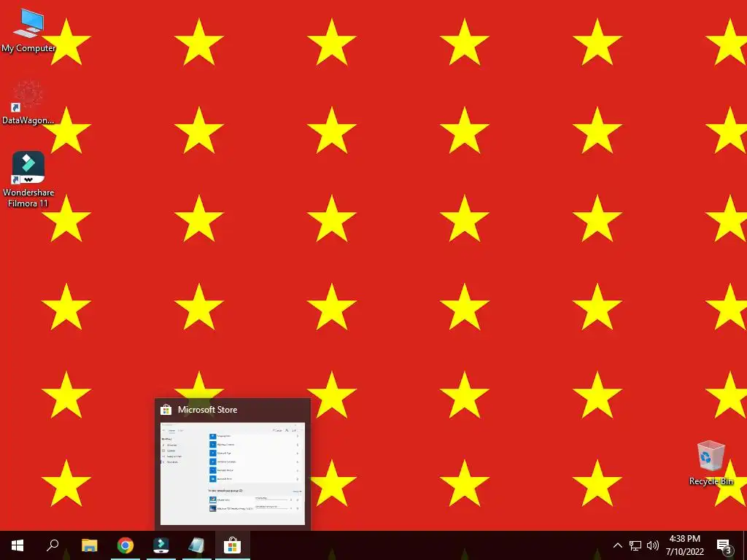Click the Microsoft Store preview title
747x560 pixels.
207,410
